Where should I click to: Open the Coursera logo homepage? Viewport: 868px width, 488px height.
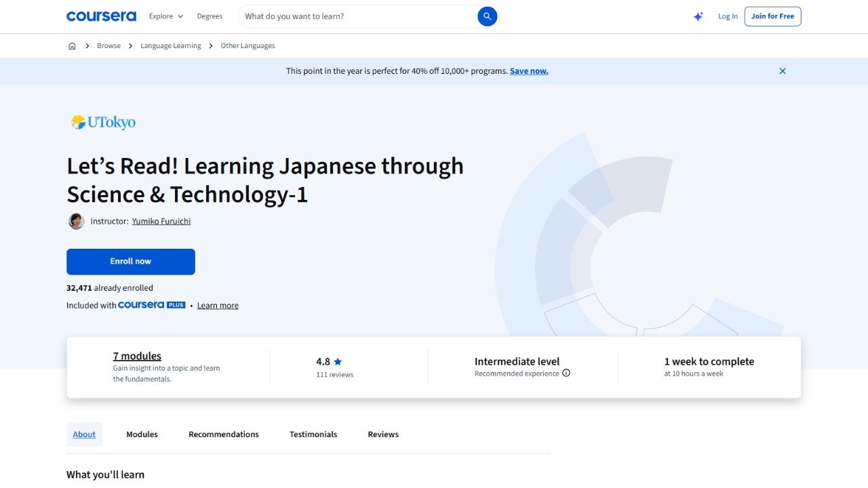point(101,16)
